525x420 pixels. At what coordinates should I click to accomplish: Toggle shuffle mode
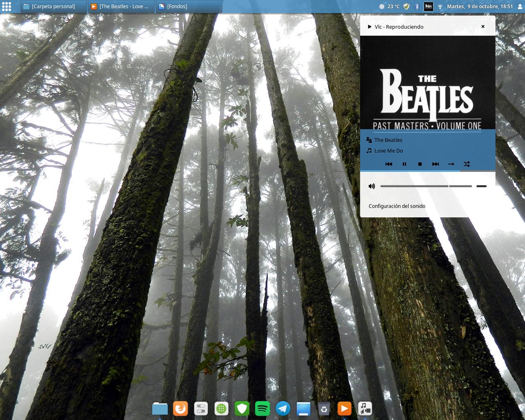pyautogui.click(x=467, y=164)
